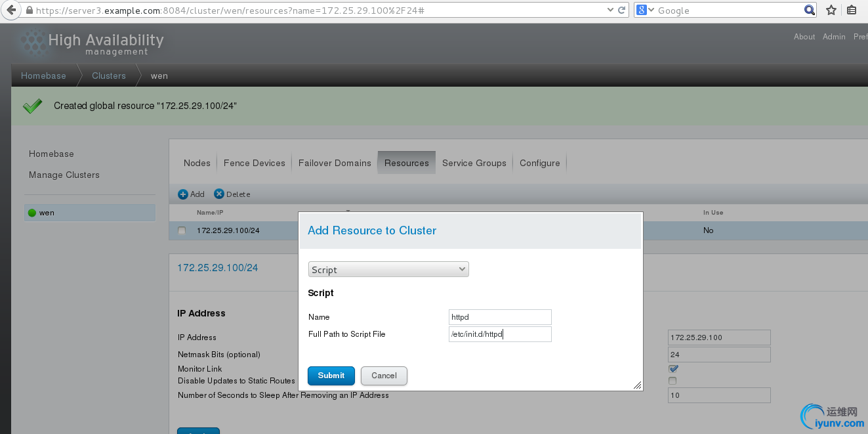Select the wen cluster in the sidebar

click(90, 213)
